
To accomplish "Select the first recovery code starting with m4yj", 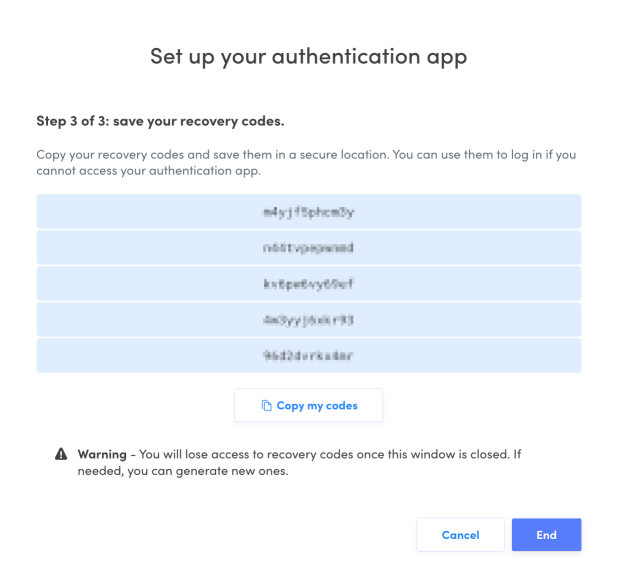I will (x=309, y=212).
